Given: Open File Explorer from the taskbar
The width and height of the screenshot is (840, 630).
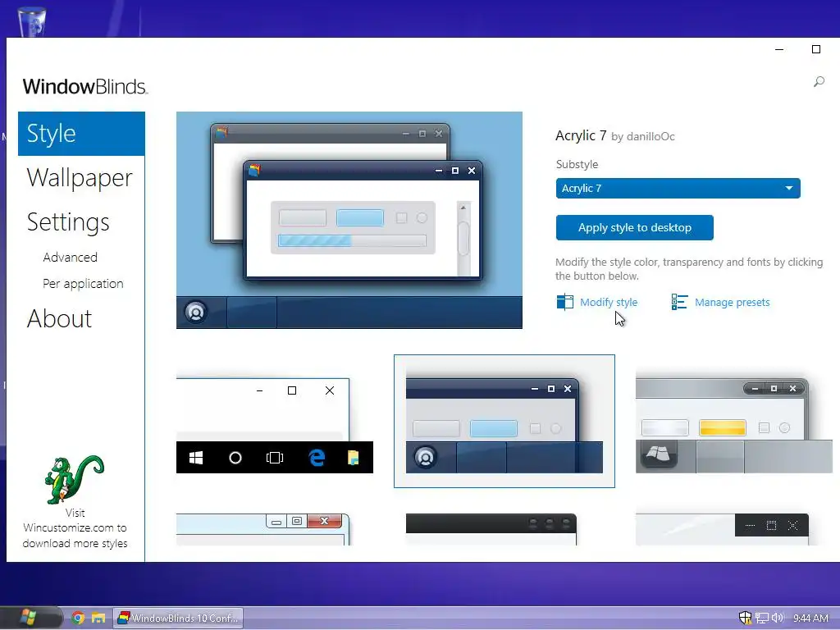Looking at the screenshot, I should coord(98,619).
